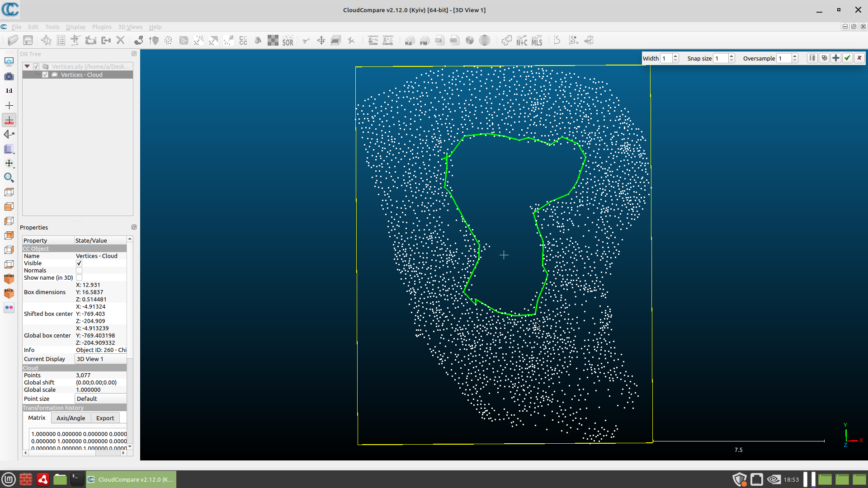
Task: Expand the Transformation history section
Action: [x=53, y=407]
